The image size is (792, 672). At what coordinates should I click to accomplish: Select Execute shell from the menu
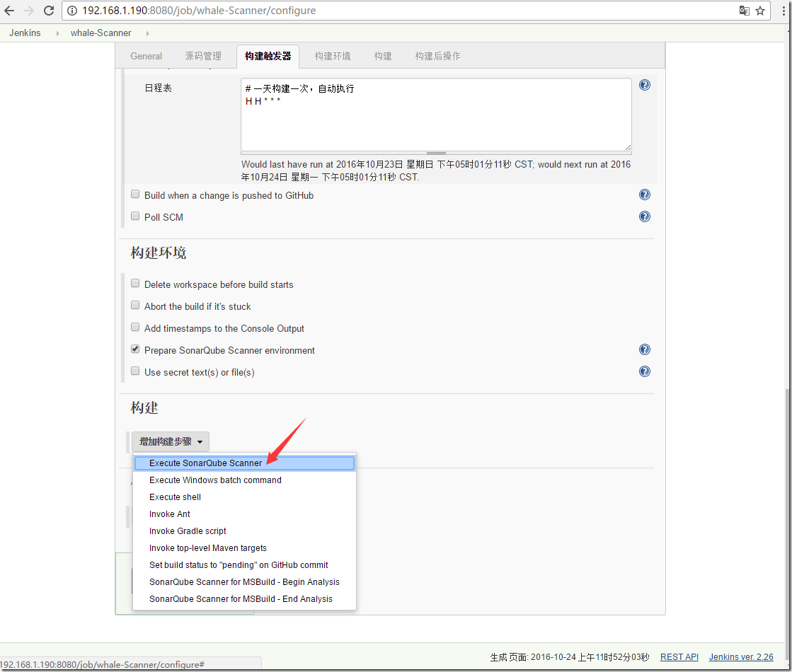coord(244,497)
